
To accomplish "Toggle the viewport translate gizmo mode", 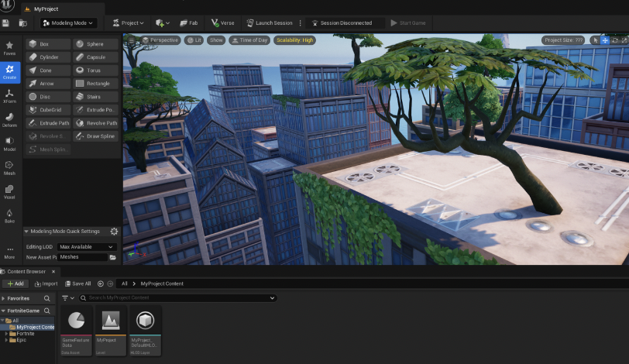I will (x=605, y=40).
